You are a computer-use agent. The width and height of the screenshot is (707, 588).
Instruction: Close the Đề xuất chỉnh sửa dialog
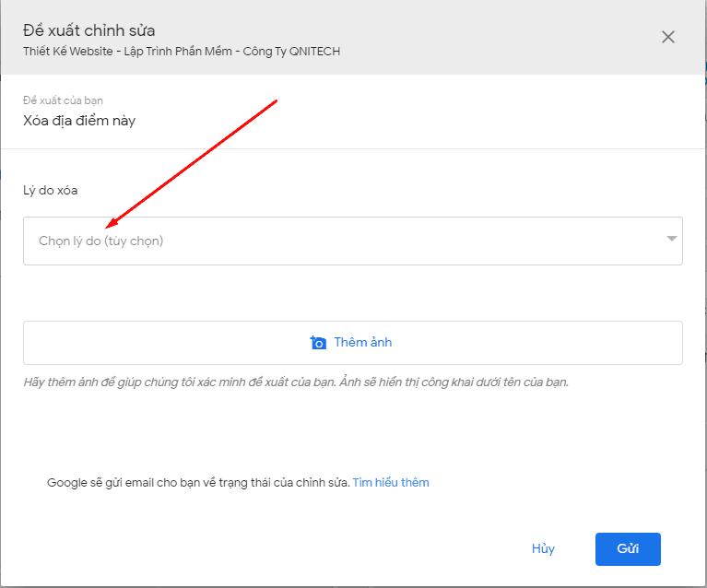pyautogui.click(x=668, y=37)
